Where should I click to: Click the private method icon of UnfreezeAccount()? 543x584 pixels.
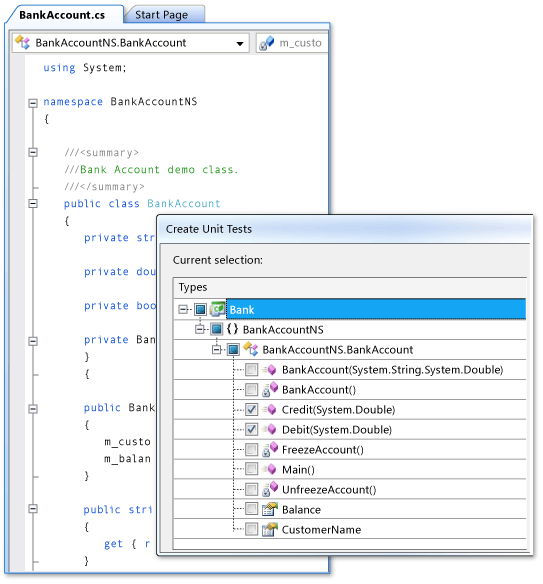click(x=270, y=489)
